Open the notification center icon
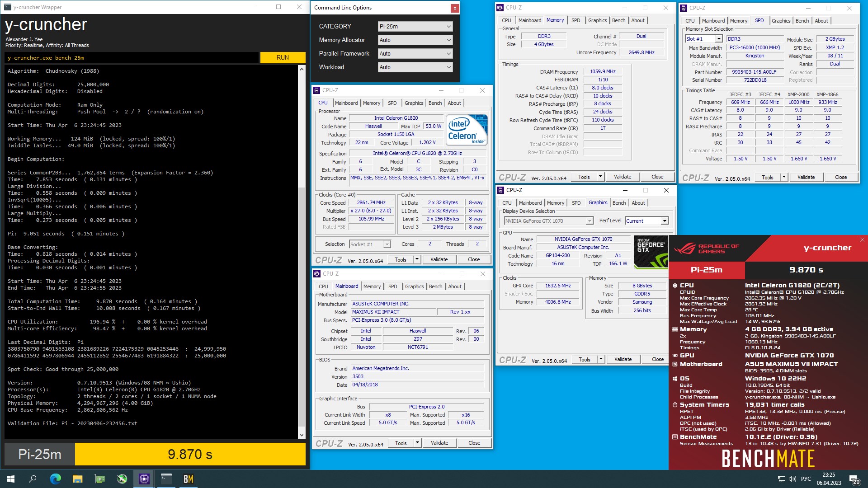 coord(854,479)
